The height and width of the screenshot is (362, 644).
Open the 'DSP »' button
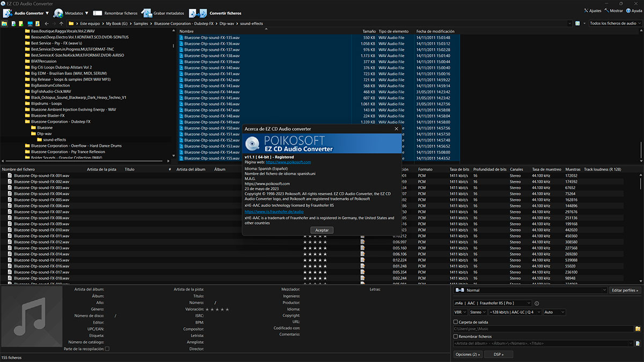tap(499, 354)
